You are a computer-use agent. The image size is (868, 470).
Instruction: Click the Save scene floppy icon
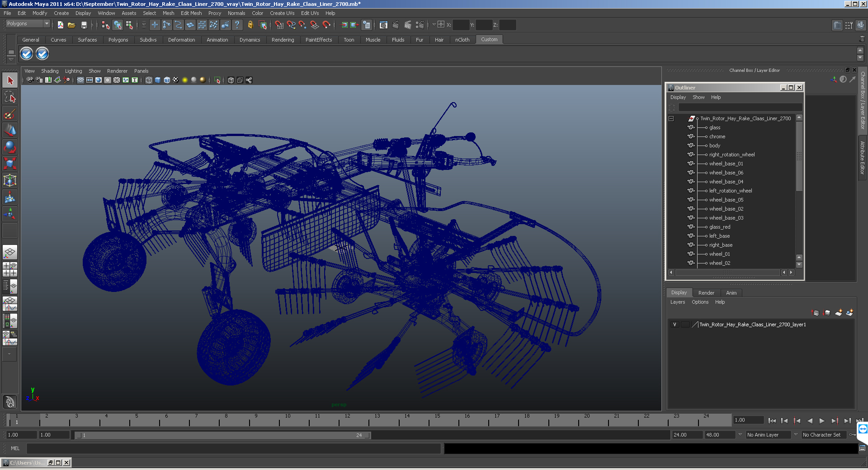(84, 25)
